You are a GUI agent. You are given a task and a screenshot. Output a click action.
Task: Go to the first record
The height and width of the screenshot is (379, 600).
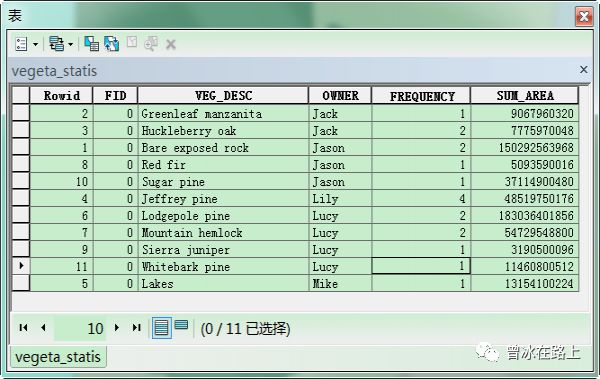(x=23, y=328)
